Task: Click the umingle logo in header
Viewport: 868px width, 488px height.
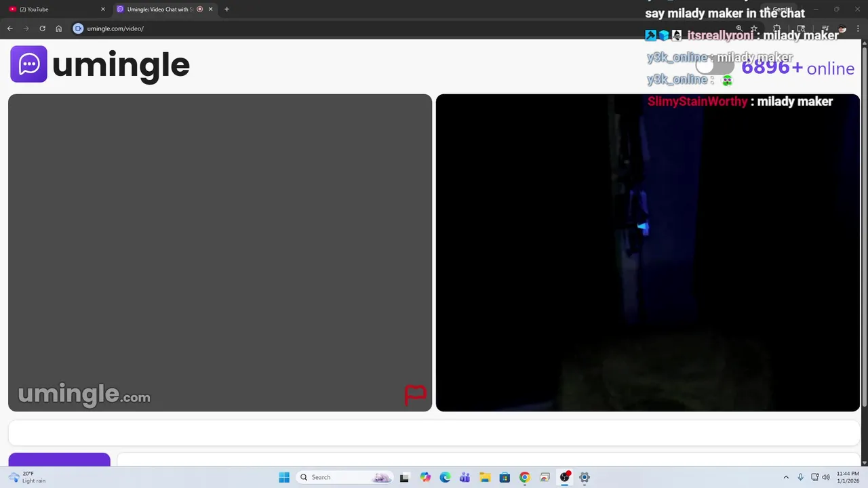Action: pos(100,64)
